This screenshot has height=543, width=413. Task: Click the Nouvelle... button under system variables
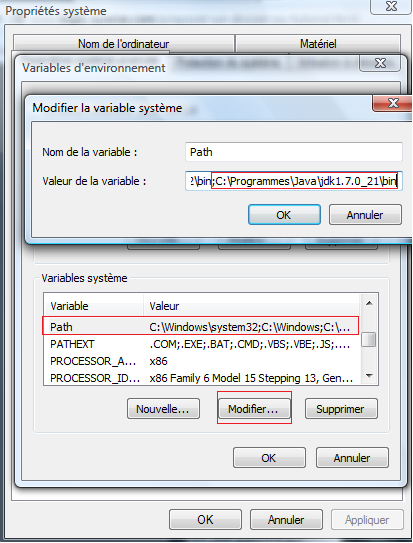tap(163, 409)
